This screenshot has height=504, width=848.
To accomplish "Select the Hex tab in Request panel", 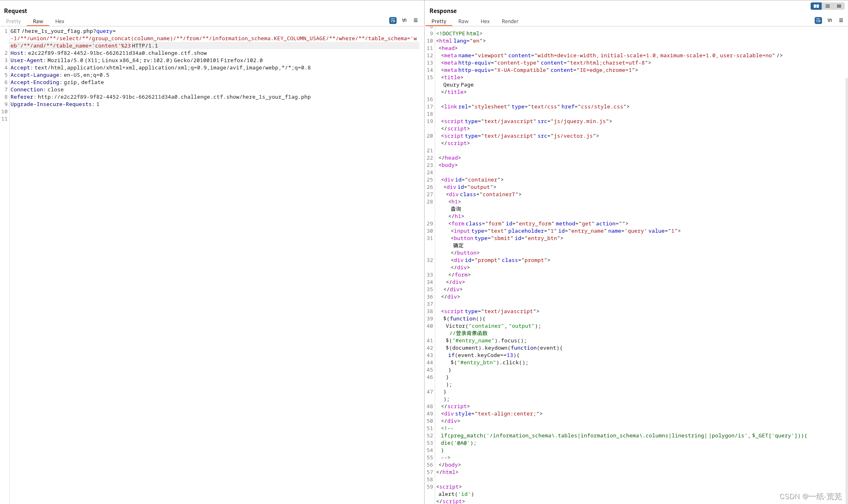I will point(60,22).
